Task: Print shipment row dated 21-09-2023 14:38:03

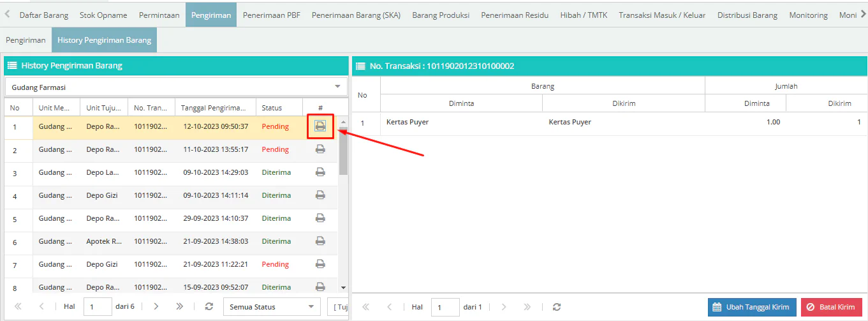Action: (x=320, y=241)
